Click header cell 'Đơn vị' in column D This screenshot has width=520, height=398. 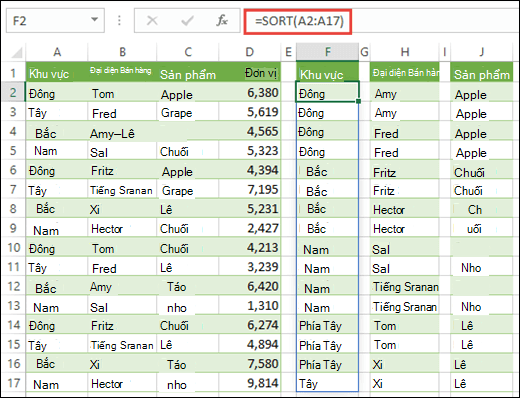249,72
